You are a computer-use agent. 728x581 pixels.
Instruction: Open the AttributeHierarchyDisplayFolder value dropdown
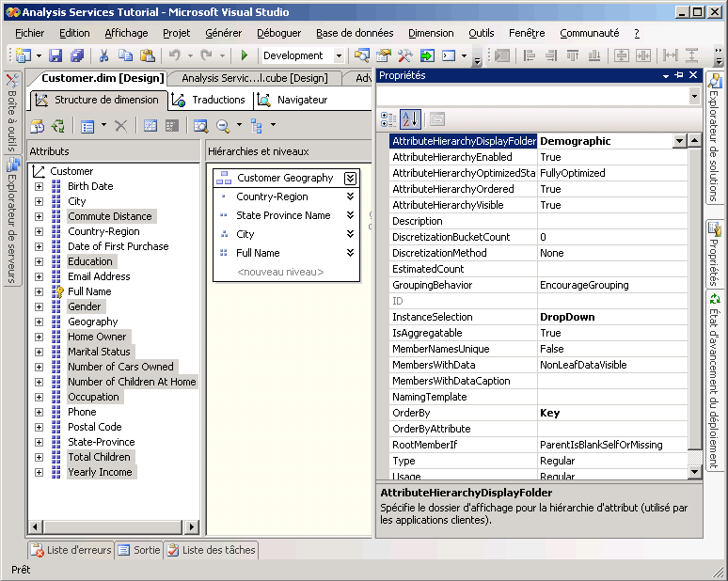679,141
